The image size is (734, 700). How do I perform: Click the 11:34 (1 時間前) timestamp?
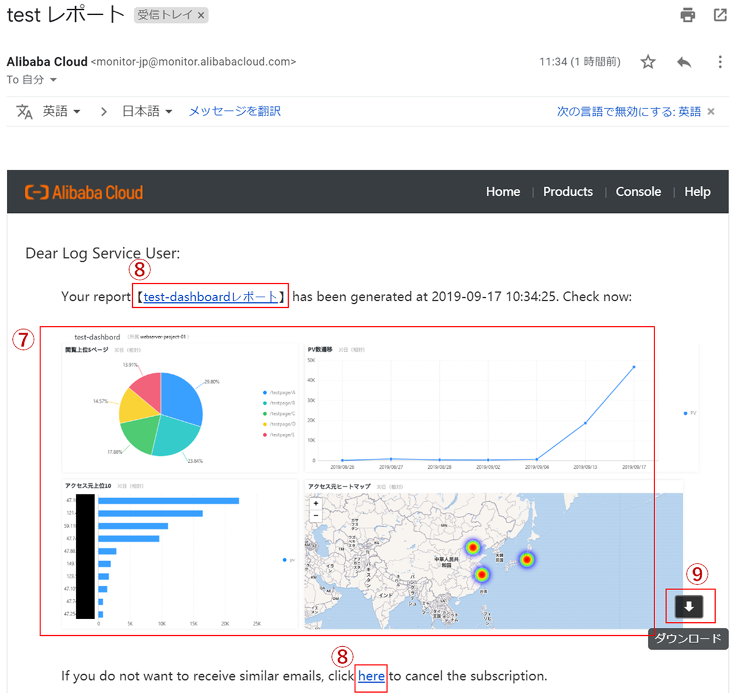(580, 62)
